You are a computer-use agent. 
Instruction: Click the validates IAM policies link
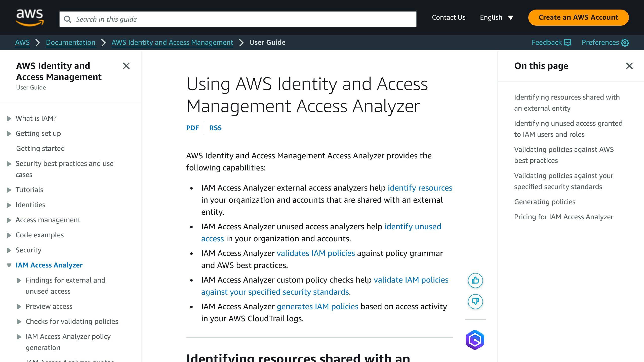316,253
